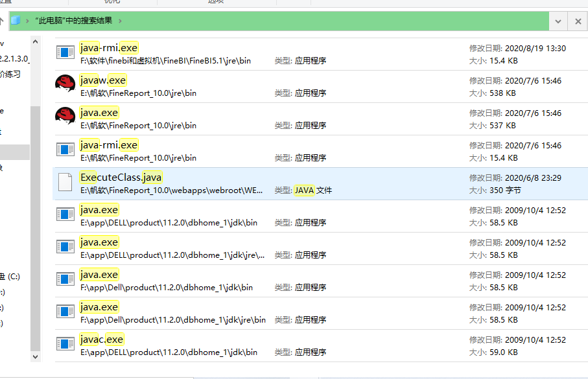Click the navigation pane scroll up arrow
This screenshot has height=379, width=588.
[35, 41]
